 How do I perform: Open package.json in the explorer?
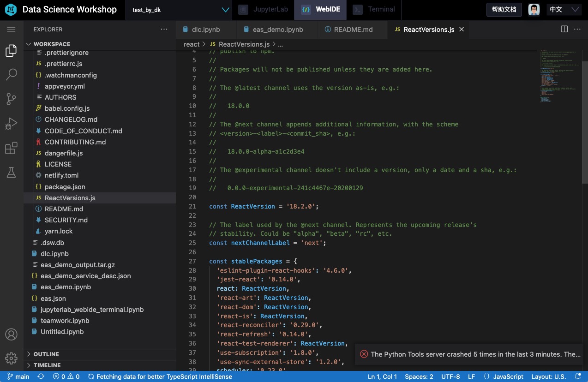click(x=65, y=187)
